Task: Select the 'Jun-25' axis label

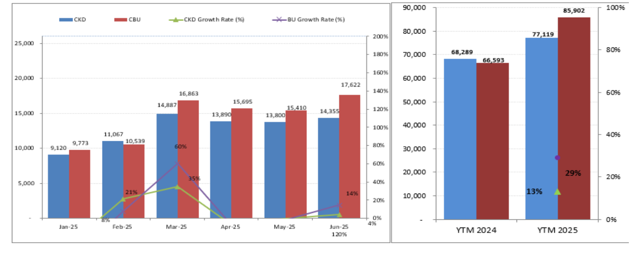Action: click(339, 227)
